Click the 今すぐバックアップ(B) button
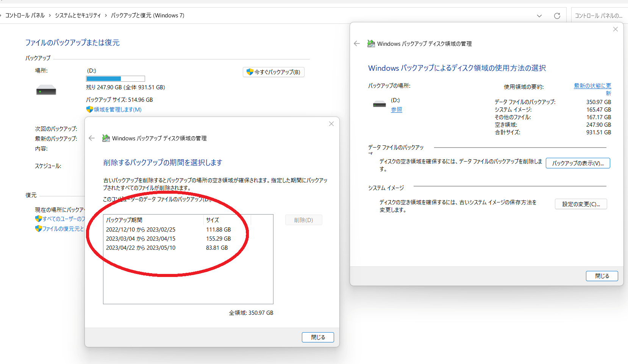 pos(273,72)
